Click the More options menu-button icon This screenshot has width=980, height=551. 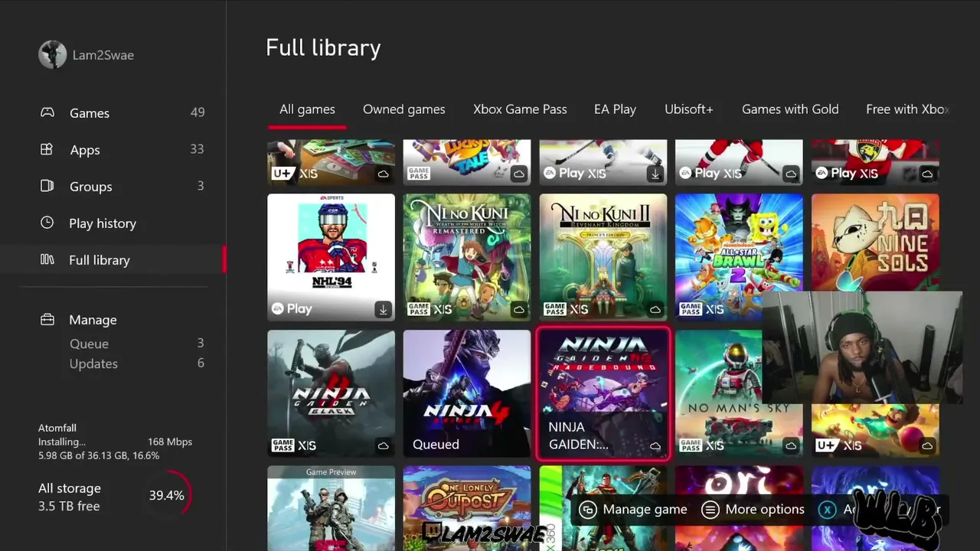click(x=710, y=510)
